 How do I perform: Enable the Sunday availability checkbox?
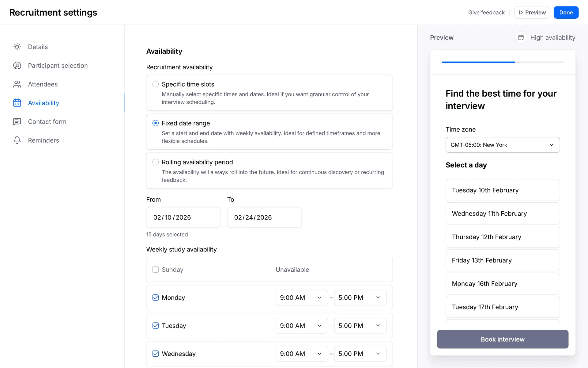click(156, 270)
